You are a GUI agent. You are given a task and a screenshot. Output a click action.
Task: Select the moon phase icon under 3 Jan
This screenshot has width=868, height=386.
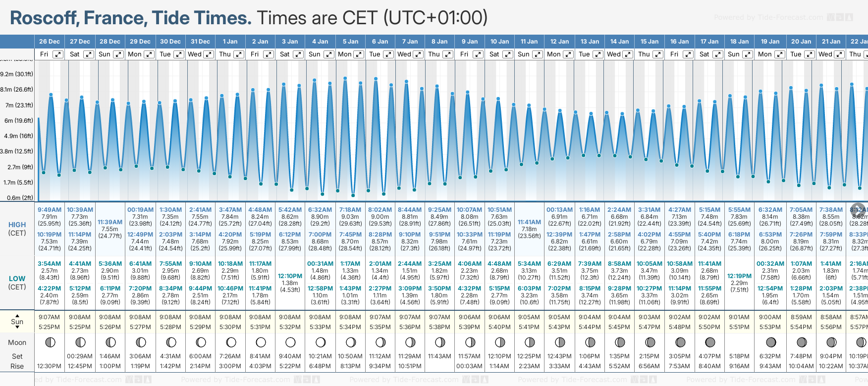click(290, 342)
